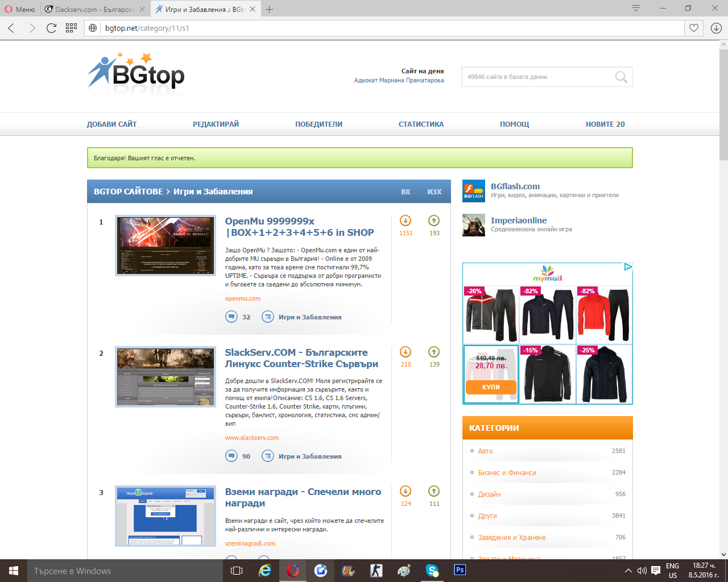Open the Windows Start menu
The width and height of the screenshot is (728, 582).
point(14,571)
